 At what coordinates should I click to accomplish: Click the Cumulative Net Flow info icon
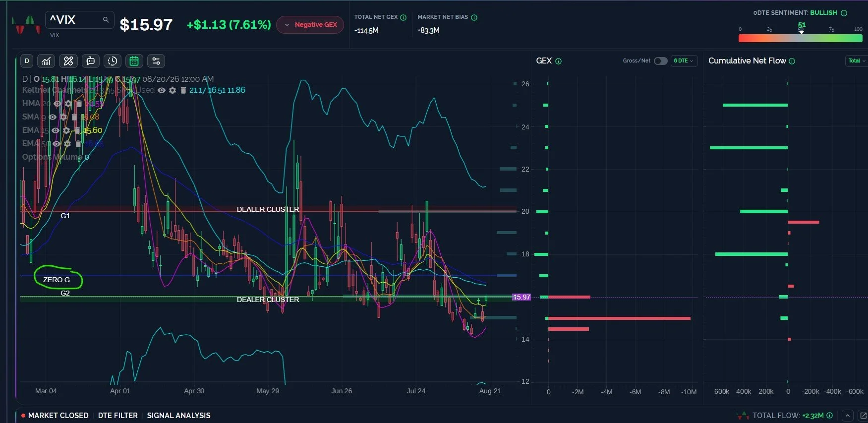point(792,61)
